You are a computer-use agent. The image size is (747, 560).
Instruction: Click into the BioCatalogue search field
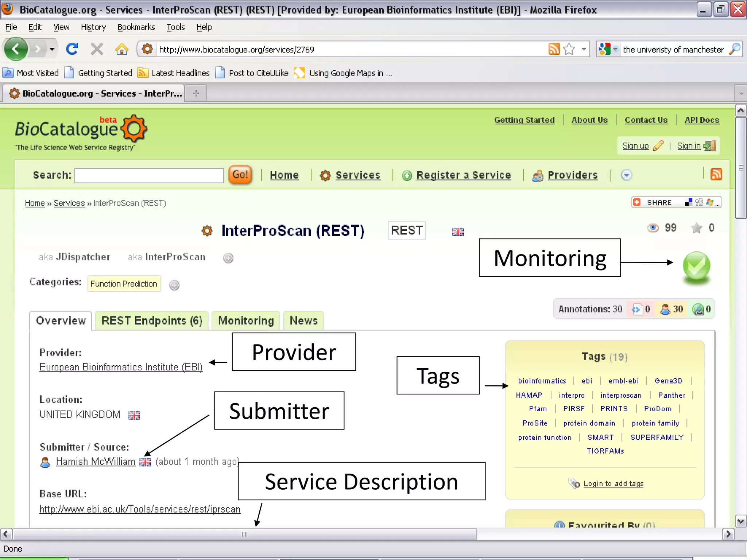pyautogui.click(x=149, y=176)
